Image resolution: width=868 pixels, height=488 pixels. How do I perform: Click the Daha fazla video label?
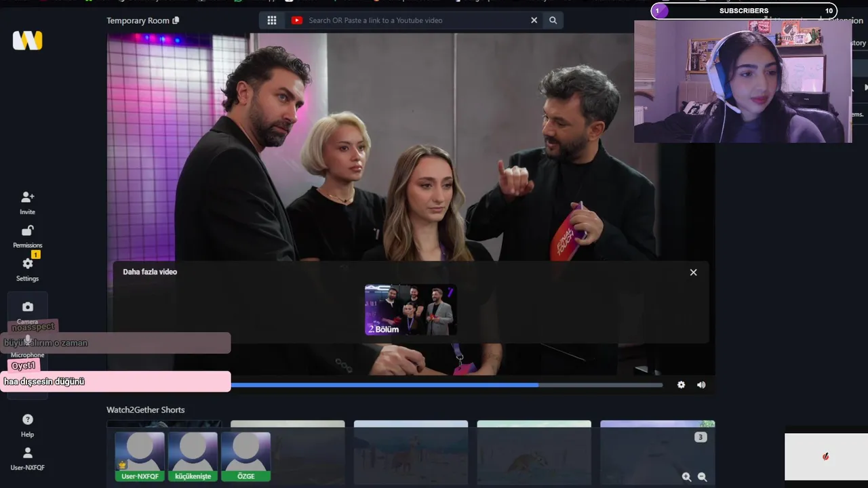(x=150, y=272)
